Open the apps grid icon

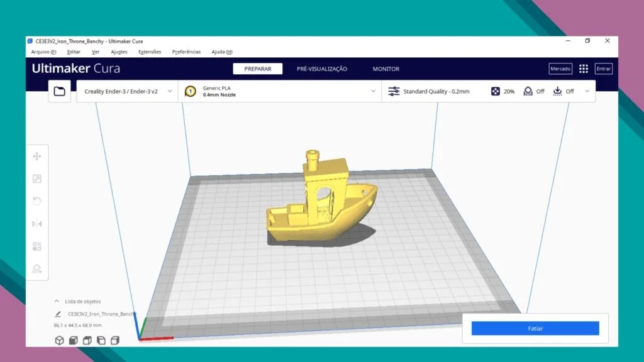pyautogui.click(x=584, y=69)
